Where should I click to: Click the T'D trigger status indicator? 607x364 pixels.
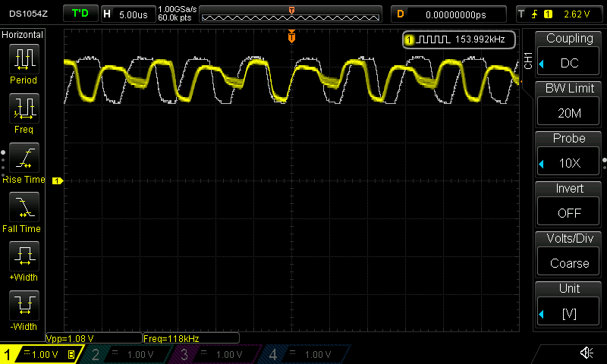[80, 14]
